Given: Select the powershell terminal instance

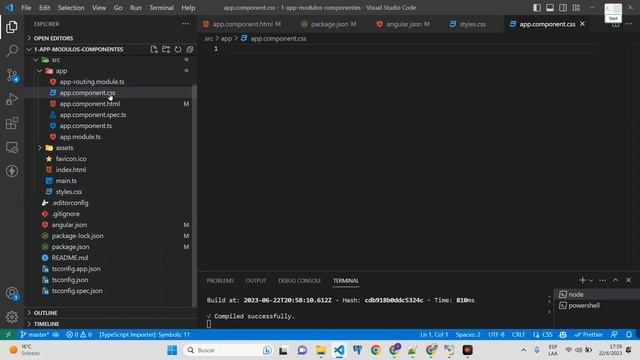Looking at the screenshot, I should (596, 305).
